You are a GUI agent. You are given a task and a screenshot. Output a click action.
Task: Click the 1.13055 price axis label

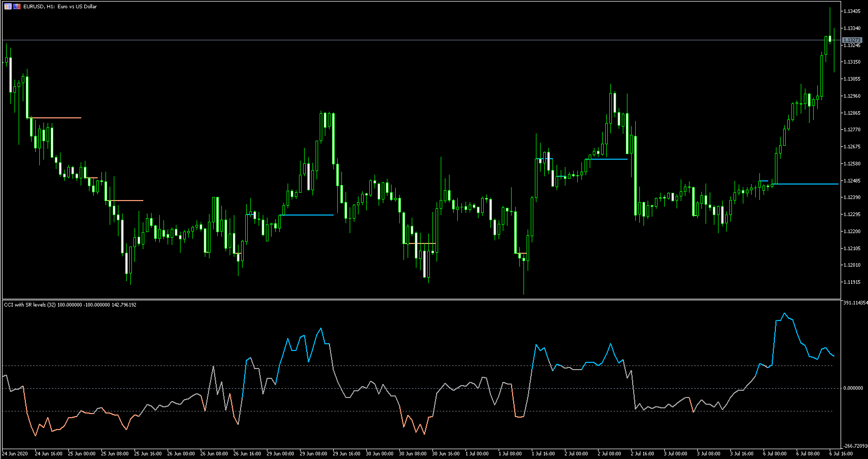point(852,79)
